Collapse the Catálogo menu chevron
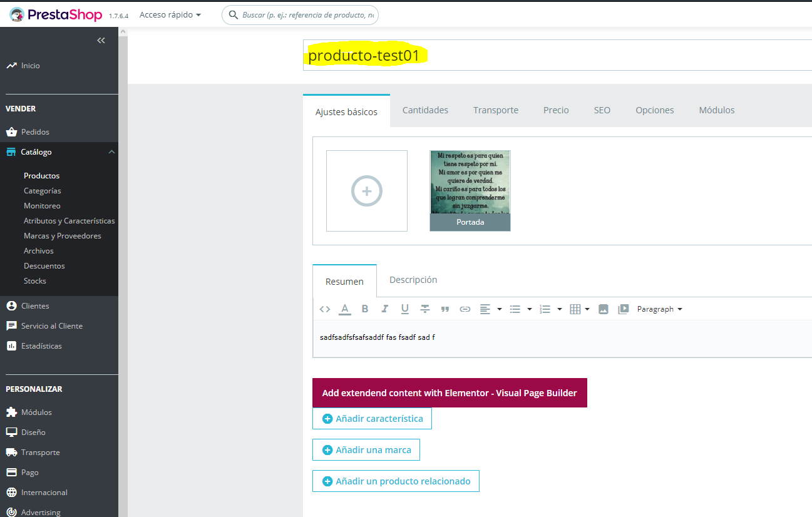This screenshot has width=812, height=517. point(111,152)
